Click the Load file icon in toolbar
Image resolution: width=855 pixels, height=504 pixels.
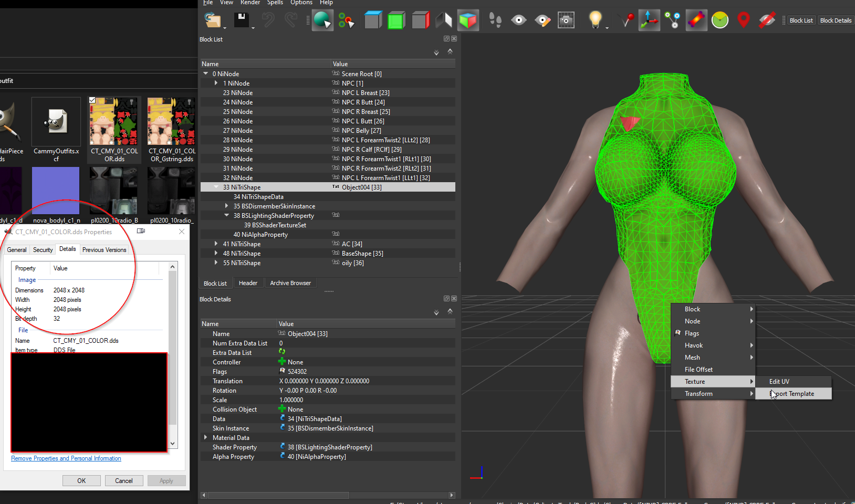(213, 20)
